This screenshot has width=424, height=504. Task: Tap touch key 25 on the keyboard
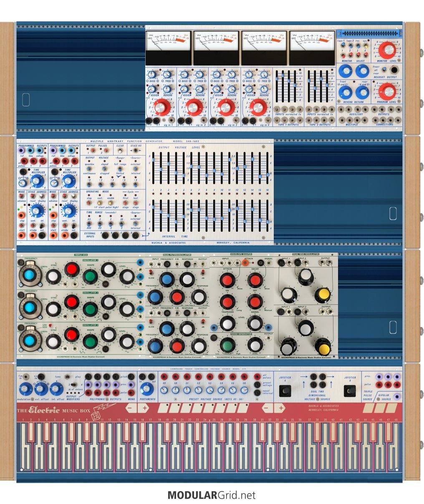214,446
